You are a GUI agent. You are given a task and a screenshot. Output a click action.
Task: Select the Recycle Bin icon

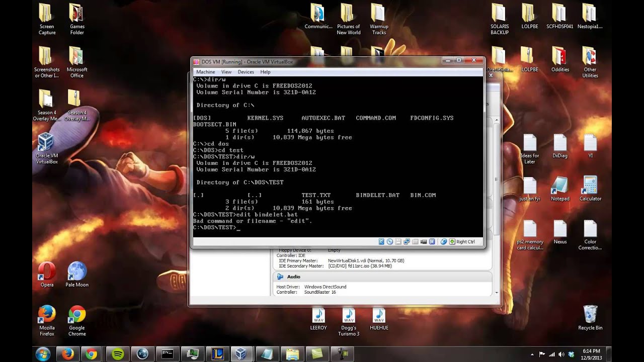(590, 318)
